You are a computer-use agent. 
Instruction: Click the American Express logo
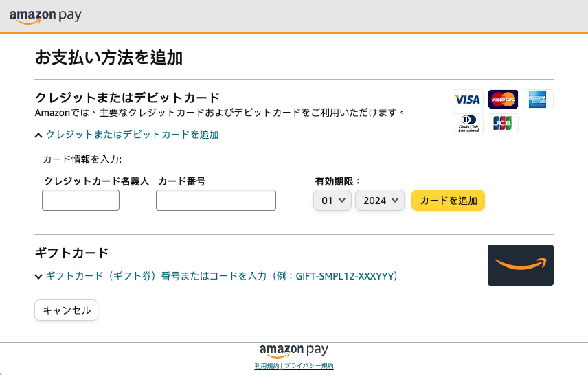coord(538,100)
